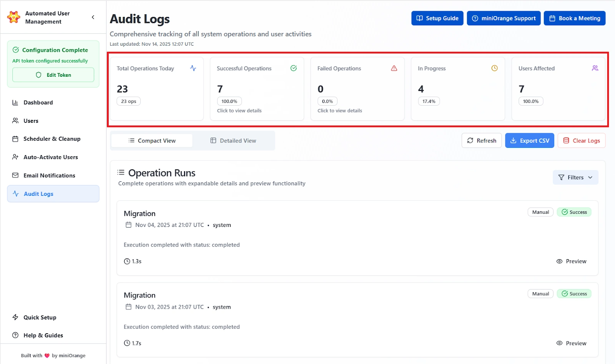Click the Audit Logs activity-pulse icon
The image size is (615, 364).
pyautogui.click(x=15, y=194)
